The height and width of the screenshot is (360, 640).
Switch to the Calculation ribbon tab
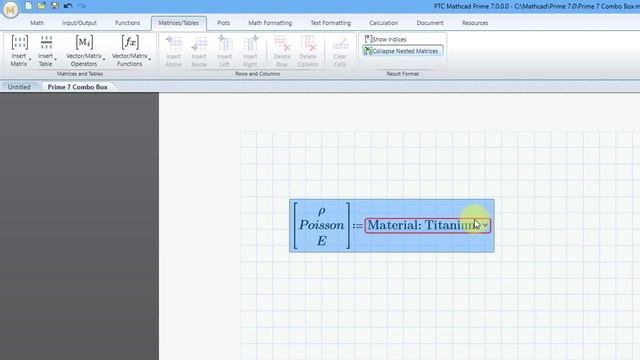click(384, 23)
